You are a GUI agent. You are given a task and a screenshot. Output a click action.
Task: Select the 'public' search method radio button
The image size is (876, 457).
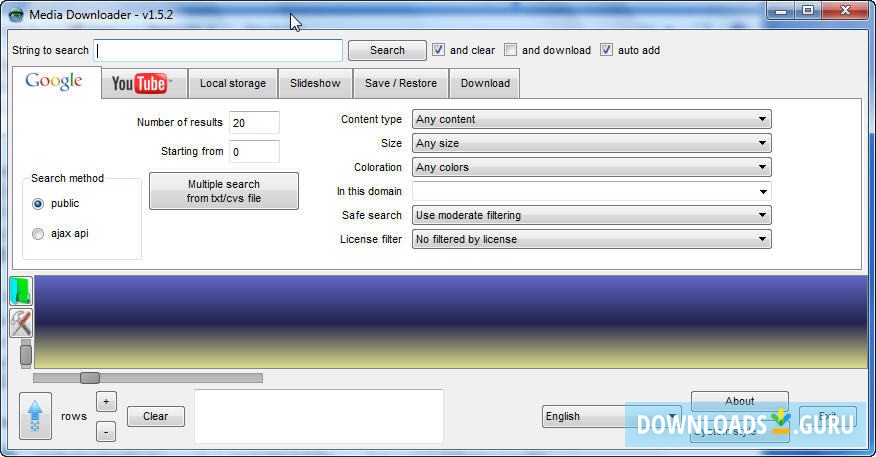[38, 204]
